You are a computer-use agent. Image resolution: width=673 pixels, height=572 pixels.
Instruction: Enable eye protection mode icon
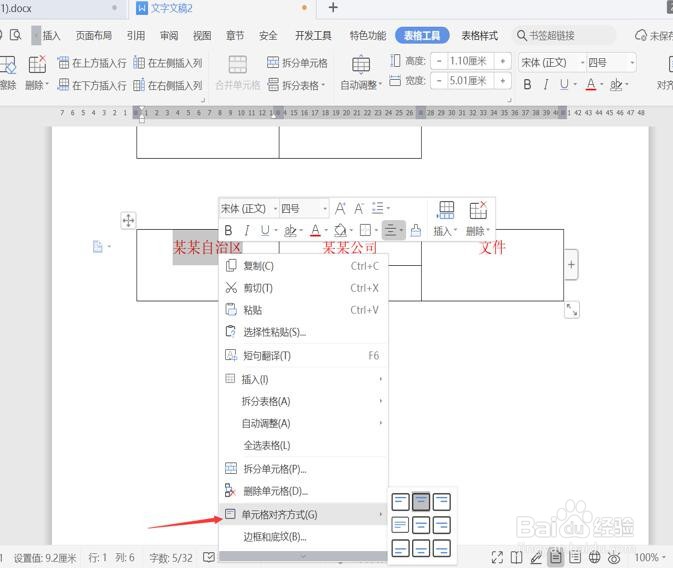click(x=614, y=557)
